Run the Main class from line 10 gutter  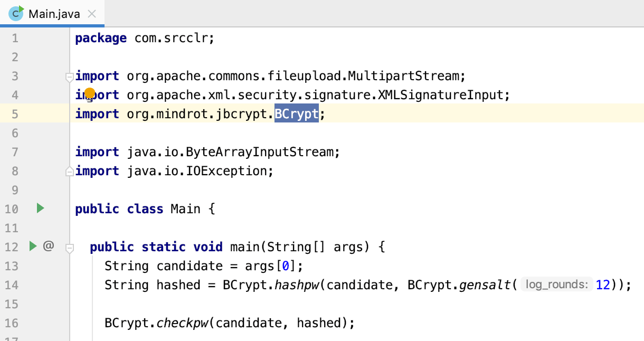tap(40, 209)
